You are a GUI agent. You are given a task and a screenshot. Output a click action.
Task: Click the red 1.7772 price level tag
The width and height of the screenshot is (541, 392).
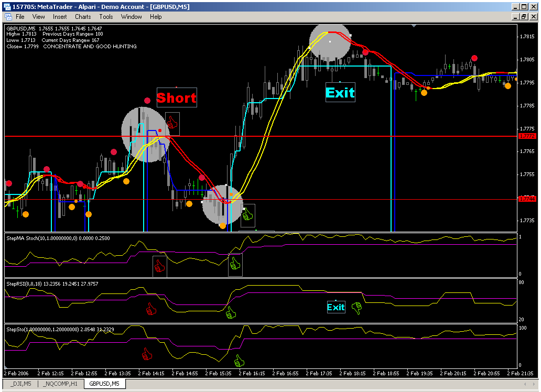click(527, 136)
